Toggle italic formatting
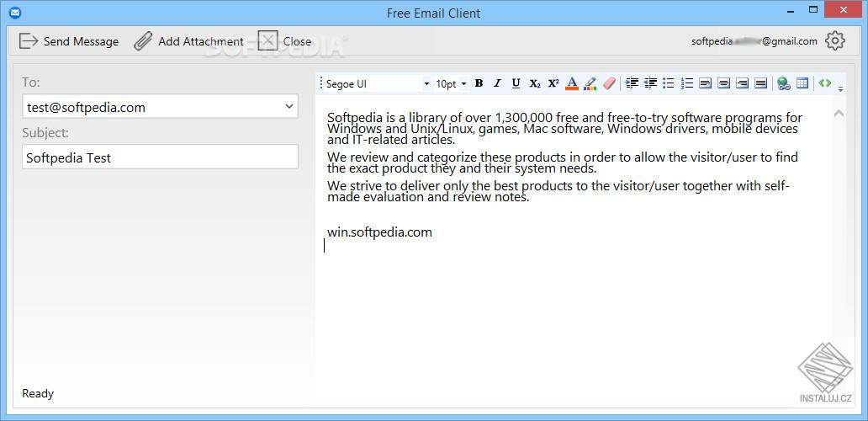Screen dimensions: 868x421 point(497,83)
